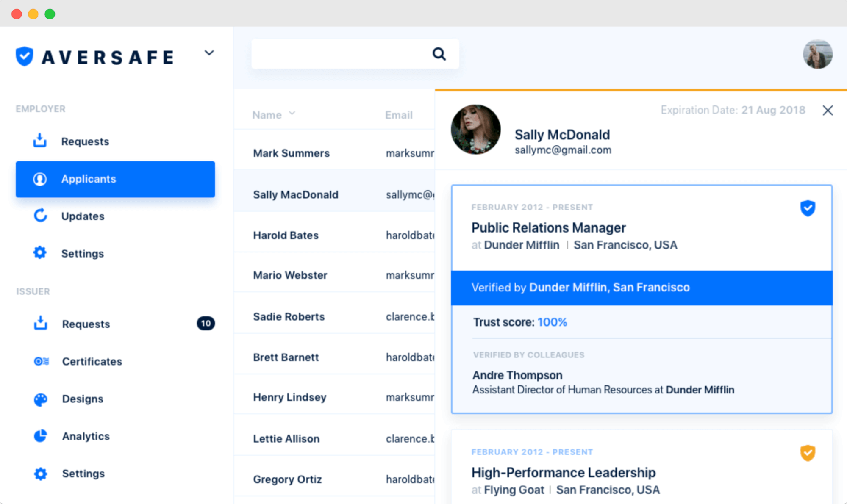Click the Email column header

pyautogui.click(x=399, y=115)
